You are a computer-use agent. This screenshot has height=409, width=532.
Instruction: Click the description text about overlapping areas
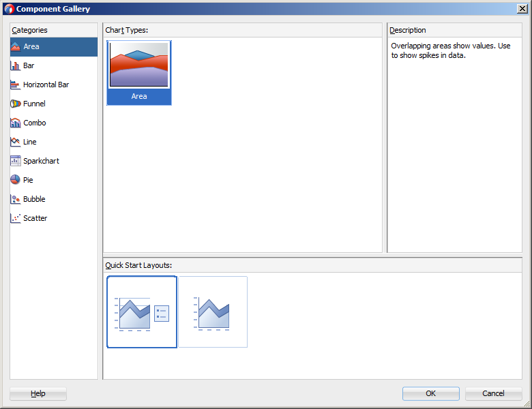[x=451, y=50]
